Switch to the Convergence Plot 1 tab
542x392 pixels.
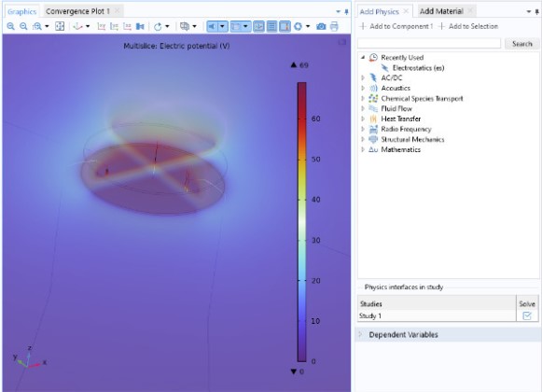pos(77,11)
